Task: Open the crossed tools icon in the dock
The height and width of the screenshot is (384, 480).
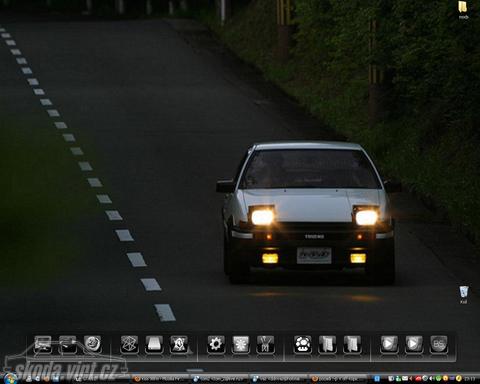Action: 265,344
